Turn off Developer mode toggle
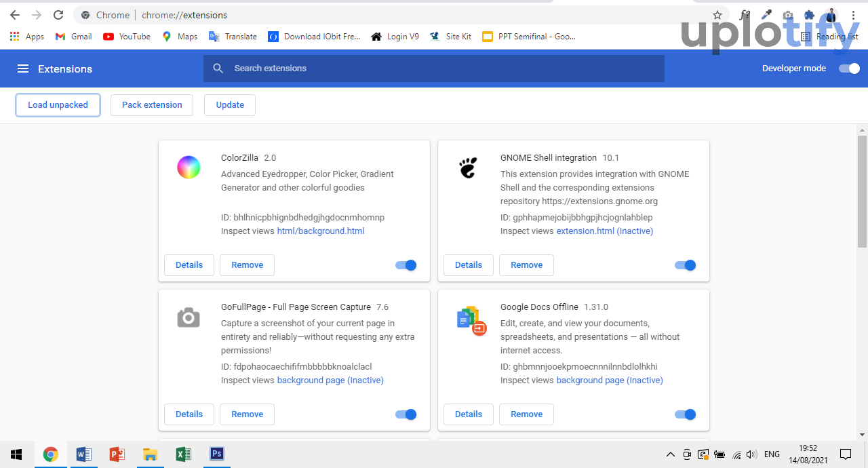This screenshot has width=868, height=468. pyautogui.click(x=849, y=69)
